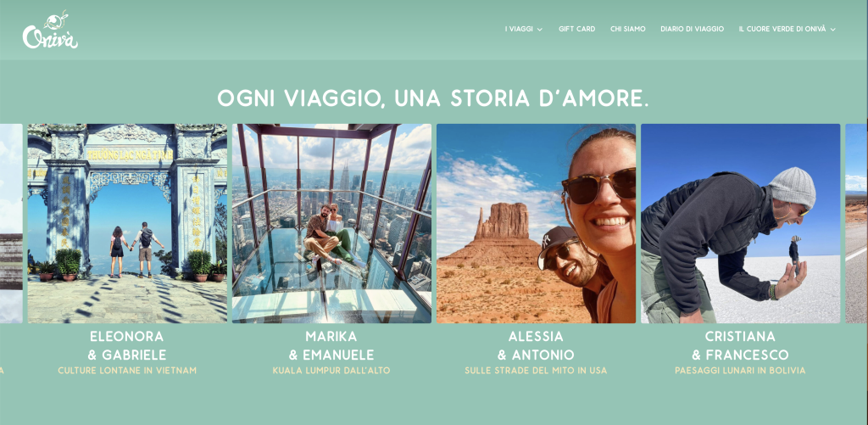Open the I Viaggi menu
The image size is (868, 425).
[519, 29]
